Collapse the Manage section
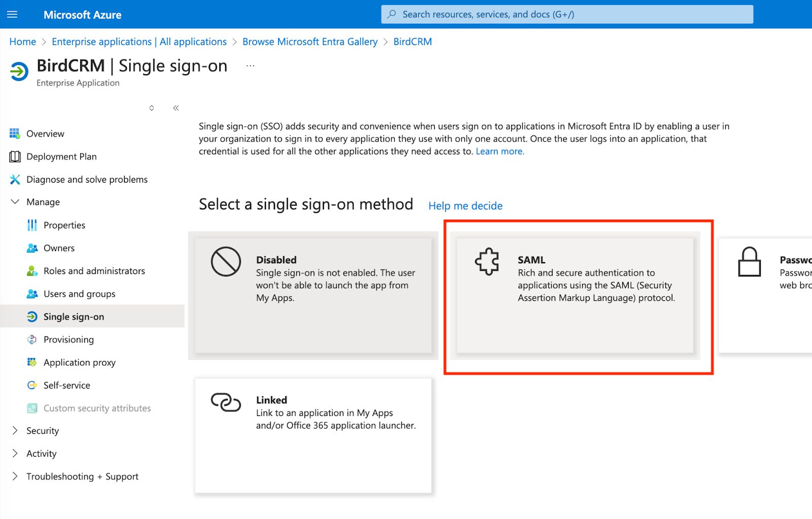Screen dimensions: 812x519 click(x=15, y=202)
